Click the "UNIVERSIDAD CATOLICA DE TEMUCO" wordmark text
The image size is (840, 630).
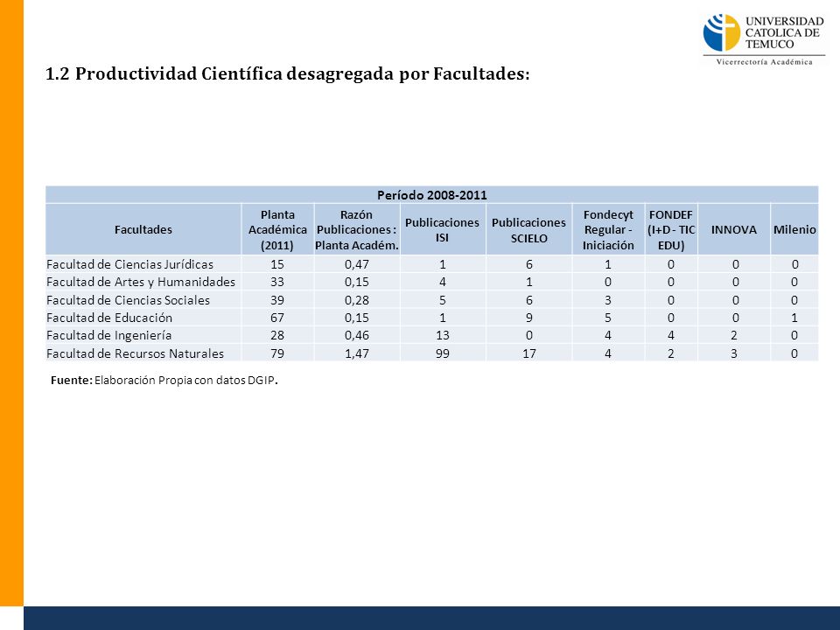[784, 32]
